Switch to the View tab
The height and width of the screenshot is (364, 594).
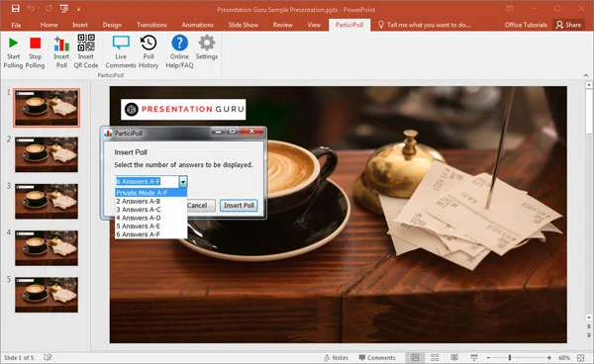click(314, 25)
